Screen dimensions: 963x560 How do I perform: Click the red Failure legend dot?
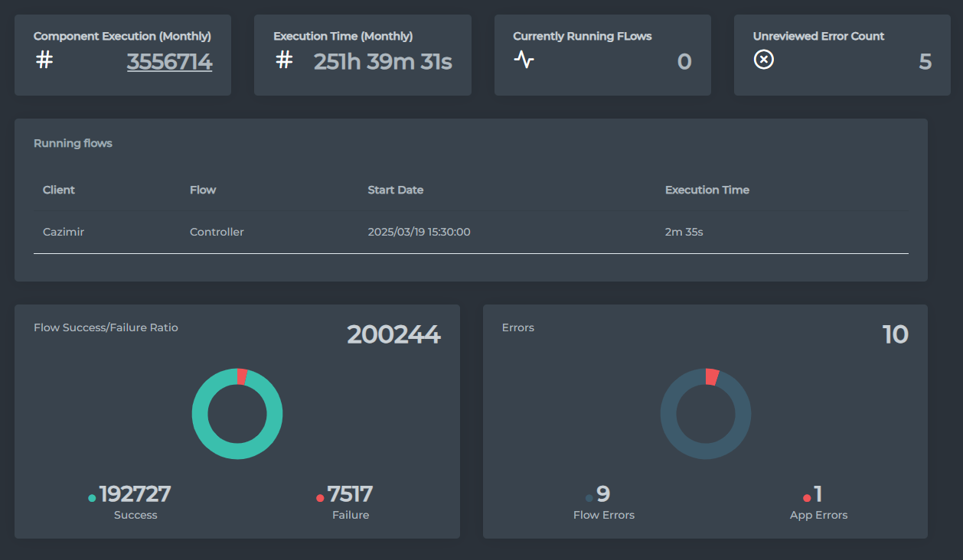pos(320,498)
